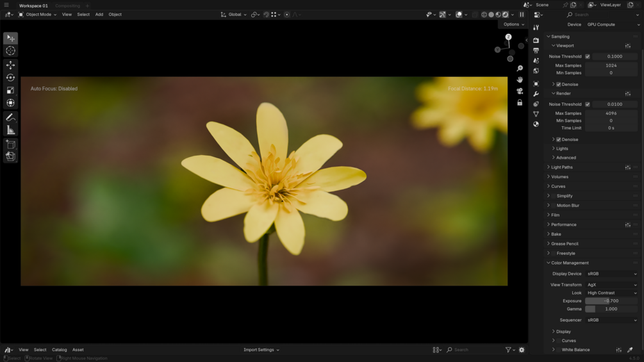
Task: Choose the Annotate pencil tool
Action: click(x=11, y=117)
